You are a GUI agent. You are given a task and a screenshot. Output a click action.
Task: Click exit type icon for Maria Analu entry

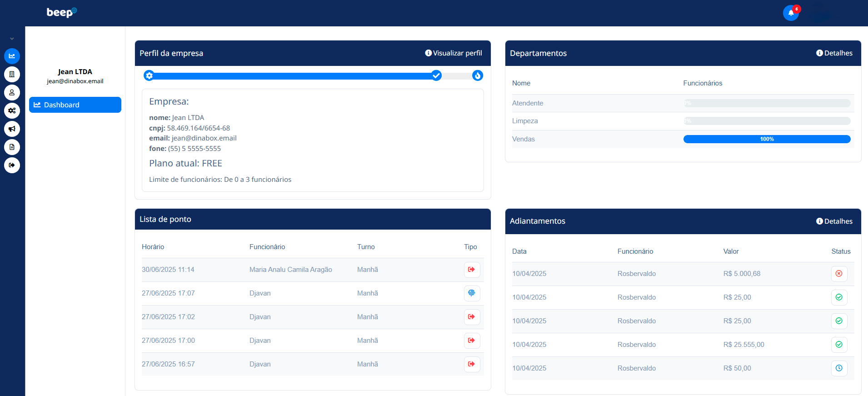point(472,270)
